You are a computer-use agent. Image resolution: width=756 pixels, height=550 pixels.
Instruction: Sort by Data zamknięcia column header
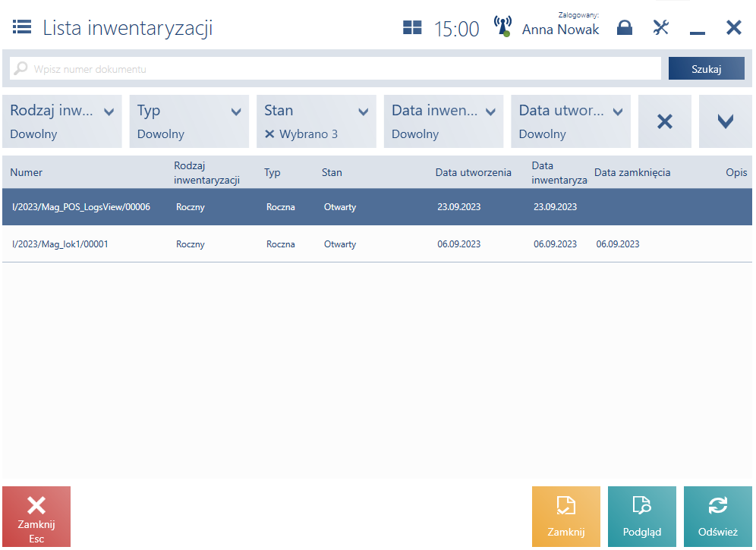(x=632, y=172)
